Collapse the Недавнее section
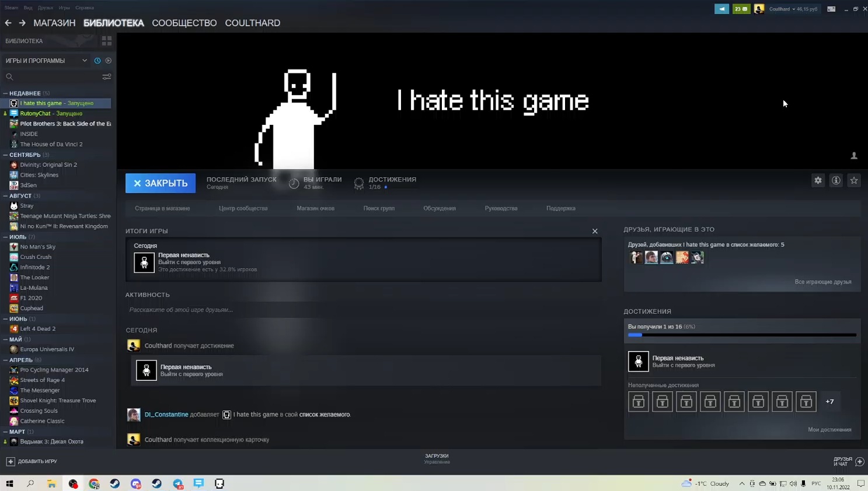This screenshot has height=491, width=868. (x=5, y=93)
